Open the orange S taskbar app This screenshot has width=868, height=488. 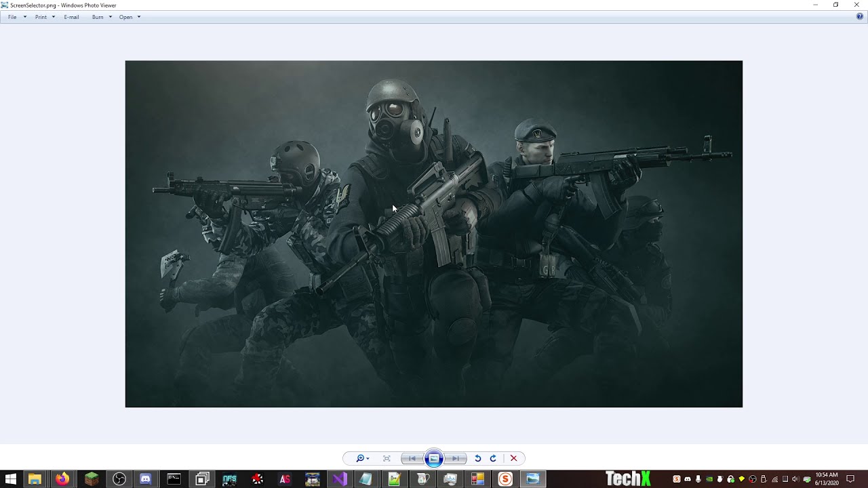click(x=505, y=479)
